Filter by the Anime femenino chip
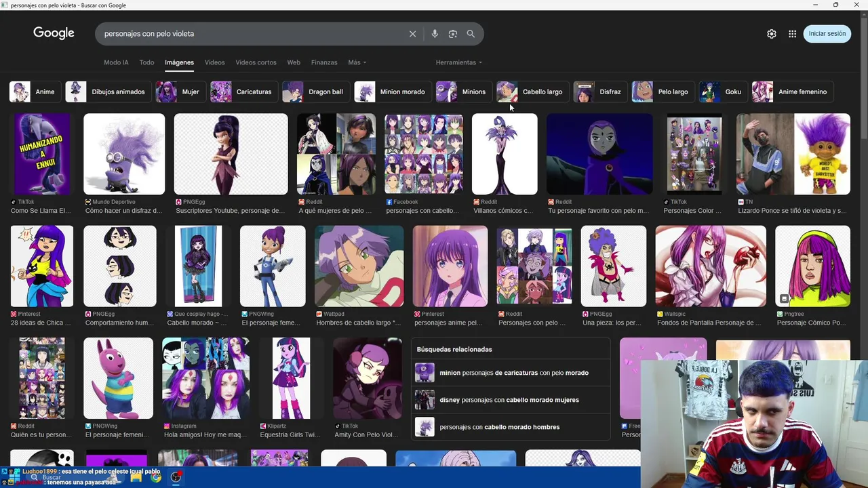The image size is (868, 488). coord(793,91)
